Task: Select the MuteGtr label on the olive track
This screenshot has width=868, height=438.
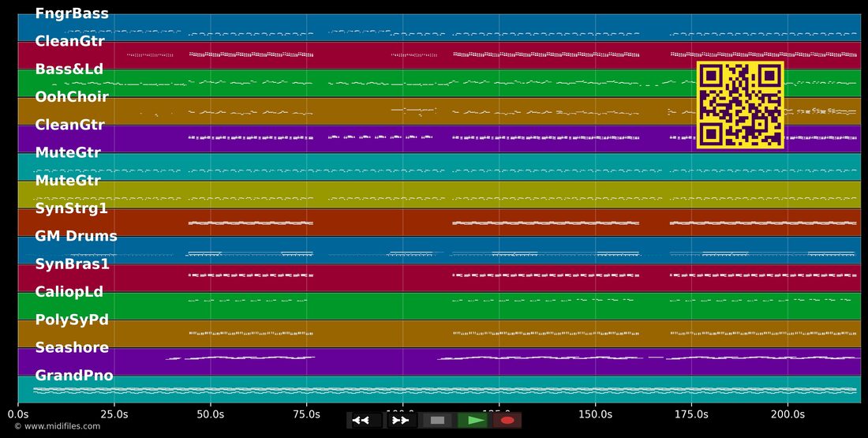Action: (68, 180)
